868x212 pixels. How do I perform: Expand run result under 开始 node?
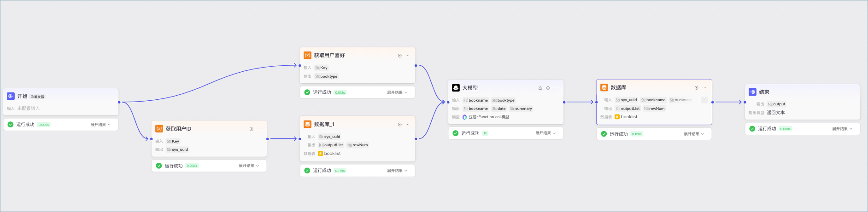click(x=100, y=125)
